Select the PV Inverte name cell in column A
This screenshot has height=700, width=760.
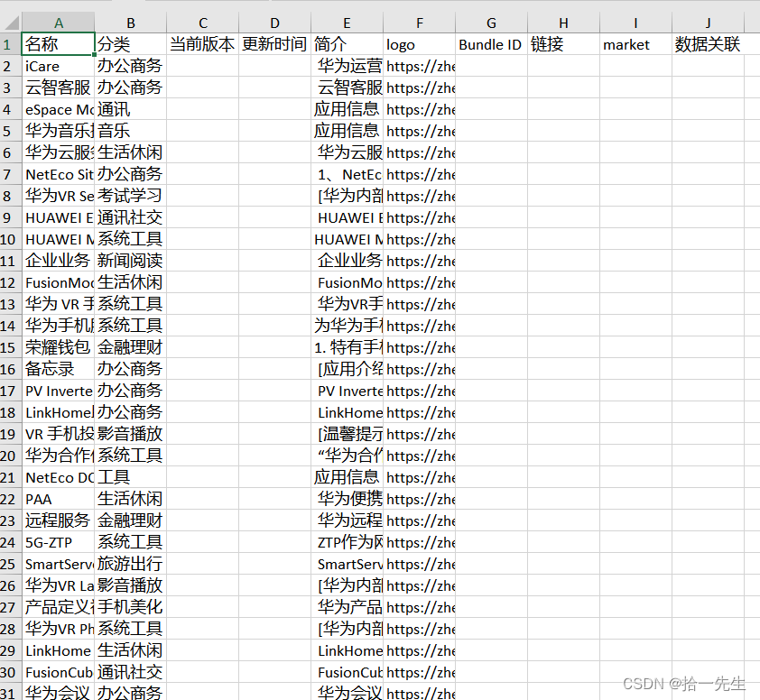point(58,391)
